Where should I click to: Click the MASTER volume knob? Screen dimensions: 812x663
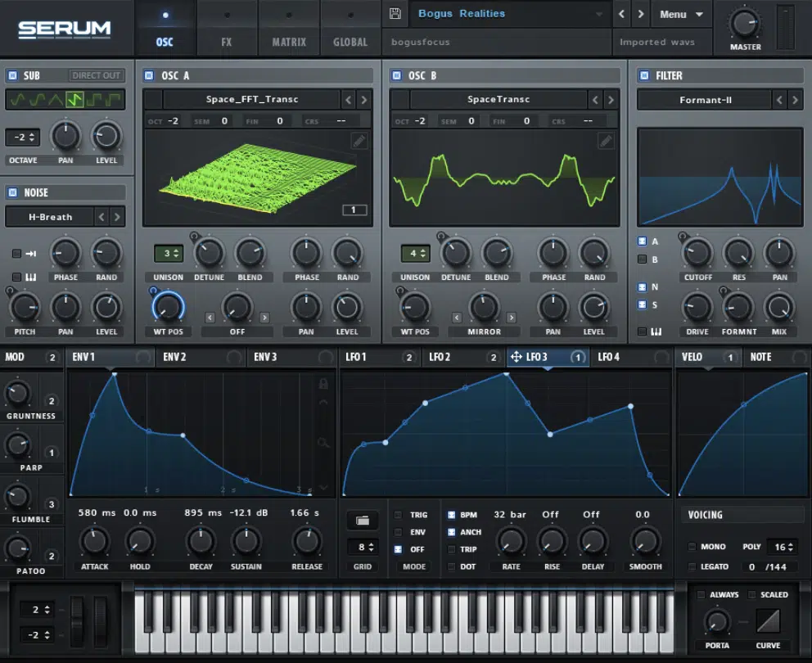[745, 23]
